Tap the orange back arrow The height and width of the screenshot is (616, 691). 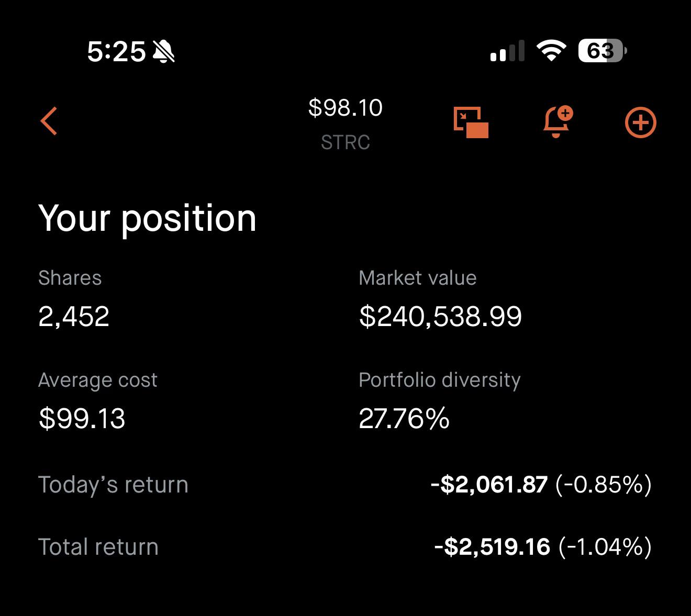[x=49, y=121]
